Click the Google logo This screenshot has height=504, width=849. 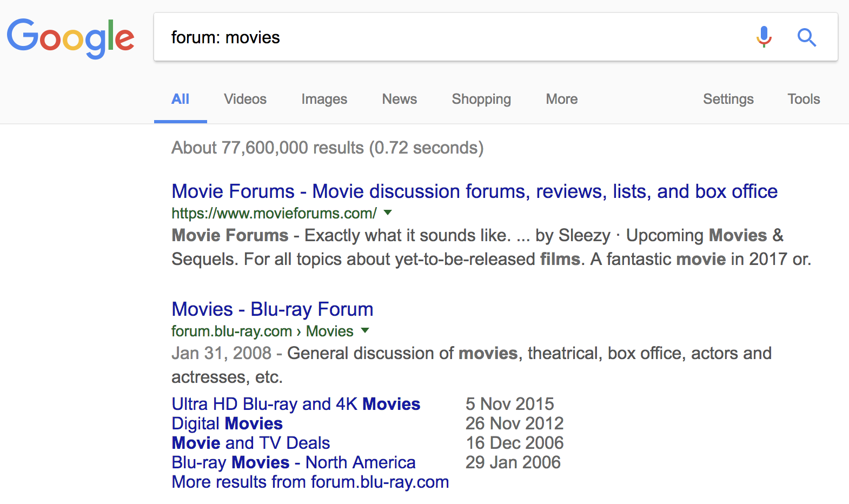(x=70, y=38)
